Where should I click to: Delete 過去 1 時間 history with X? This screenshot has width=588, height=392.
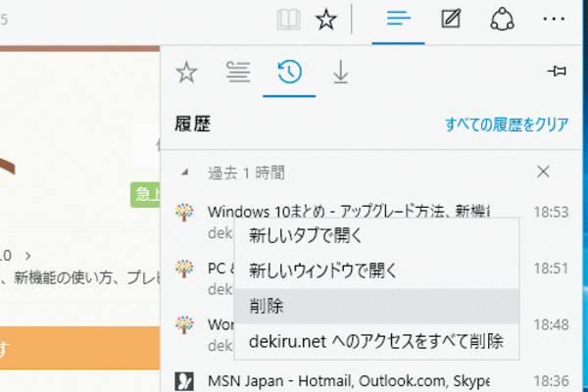click(543, 171)
